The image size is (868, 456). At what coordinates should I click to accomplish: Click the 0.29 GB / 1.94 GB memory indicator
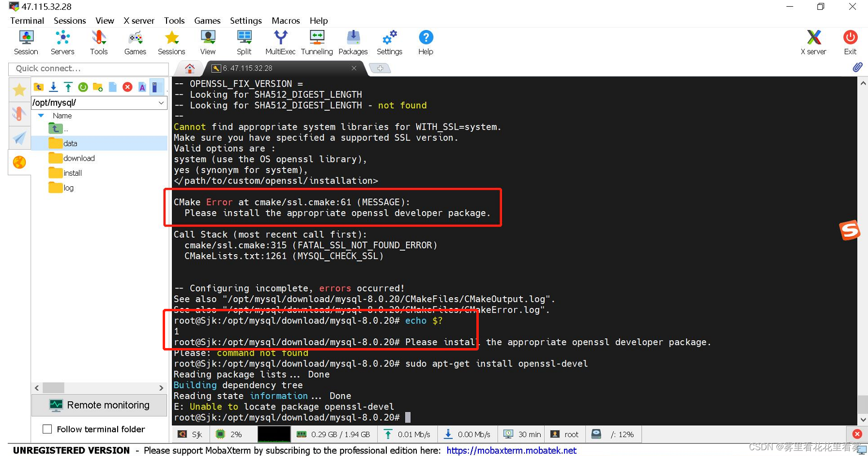(334, 434)
